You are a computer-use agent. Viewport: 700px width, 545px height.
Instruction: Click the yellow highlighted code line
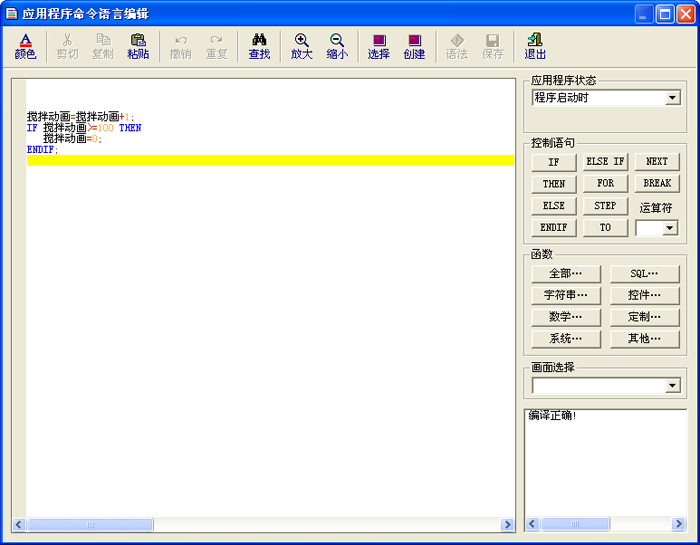(271, 160)
